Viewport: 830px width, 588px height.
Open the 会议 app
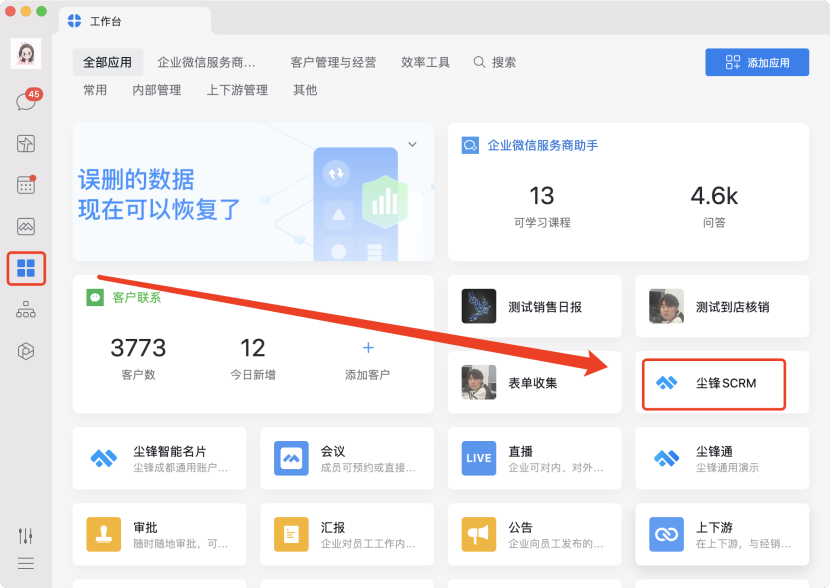click(347, 458)
